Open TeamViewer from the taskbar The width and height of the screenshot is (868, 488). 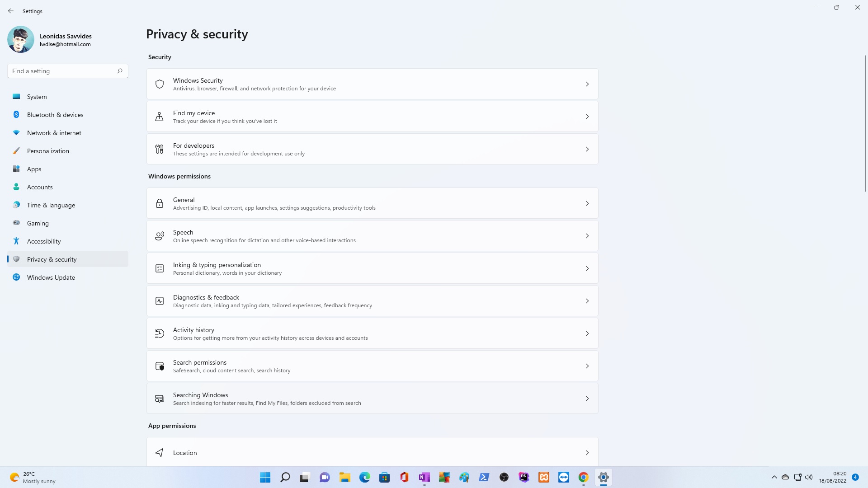(x=564, y=477)
